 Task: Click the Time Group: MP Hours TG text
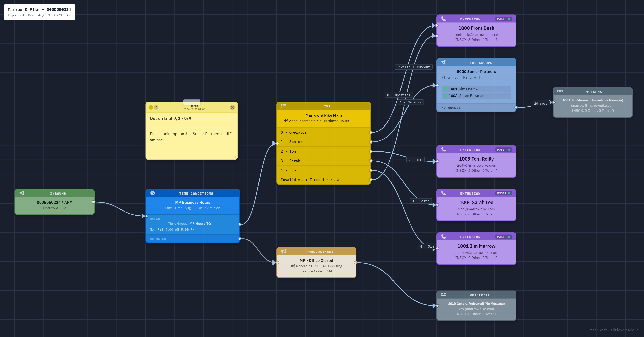(x=189, y=224)
